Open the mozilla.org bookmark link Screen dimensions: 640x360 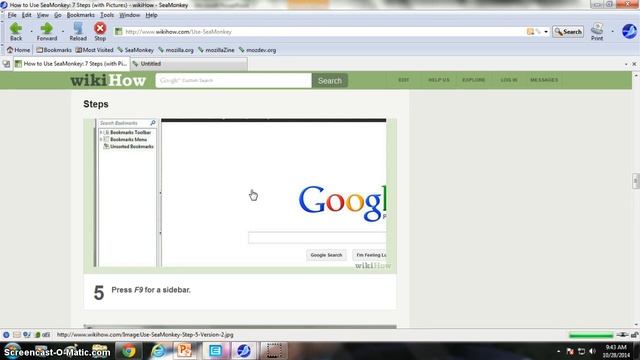[176, 50]
